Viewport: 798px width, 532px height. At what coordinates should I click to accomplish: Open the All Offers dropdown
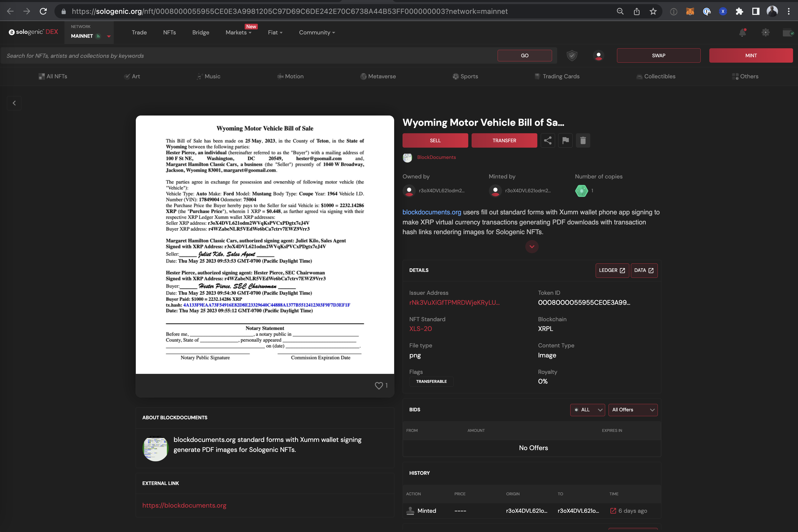click(633, 410)
